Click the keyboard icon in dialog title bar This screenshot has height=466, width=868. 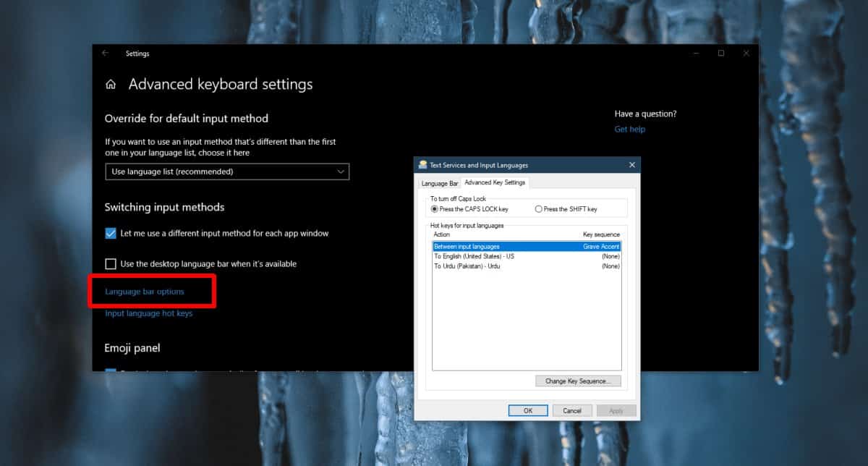click(421, 164)
